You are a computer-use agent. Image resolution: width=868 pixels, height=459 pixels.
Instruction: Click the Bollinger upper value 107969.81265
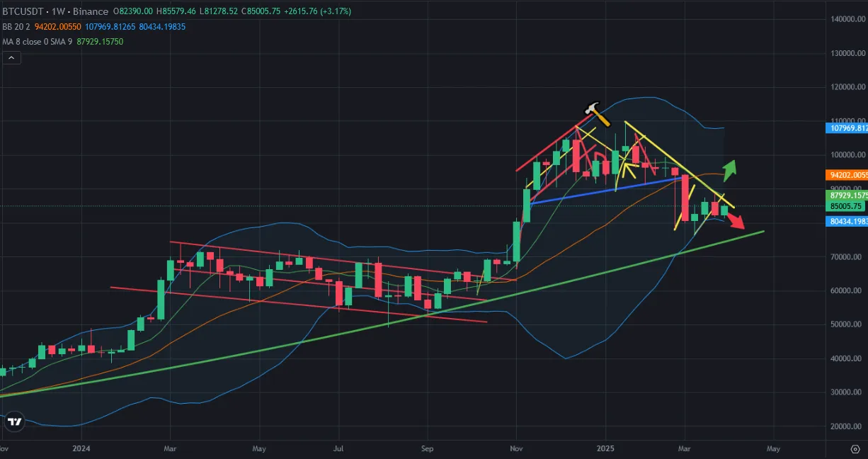click(110, 26)
